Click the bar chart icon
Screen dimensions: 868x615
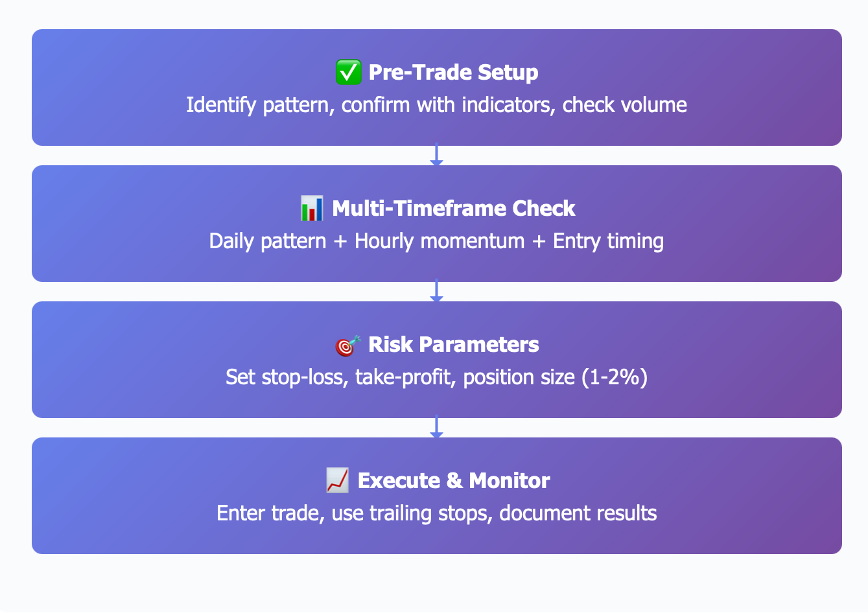pos(312,208)
